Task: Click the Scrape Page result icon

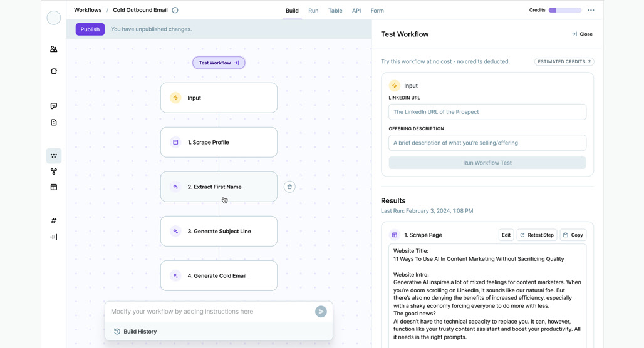Action: click(395, 235)
